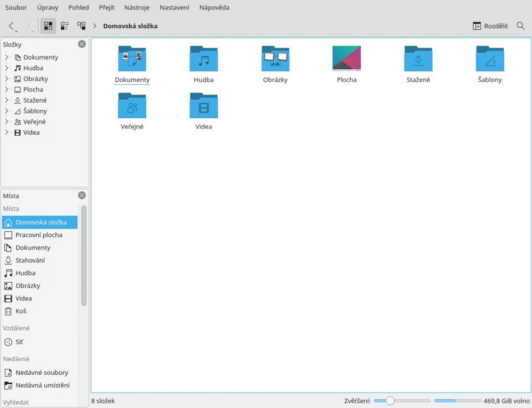The width and height of the screenshot is (532, 408).
Task: Select the Plocha desktop thumbnail
Action: click(347, 58)
